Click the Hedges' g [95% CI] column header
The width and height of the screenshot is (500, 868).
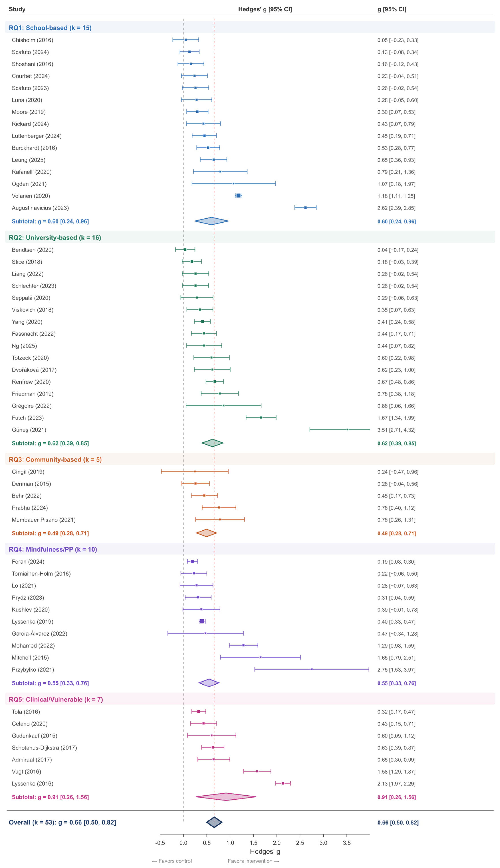(x=265, y=9)
